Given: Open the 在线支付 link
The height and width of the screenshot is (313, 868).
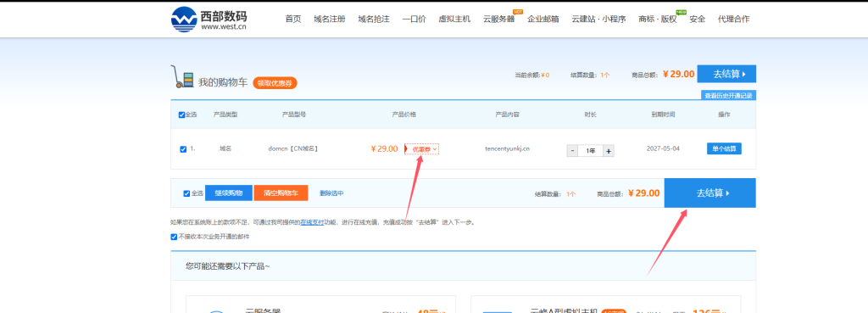Looking at the screenshot, I should [x=312, y=222].
